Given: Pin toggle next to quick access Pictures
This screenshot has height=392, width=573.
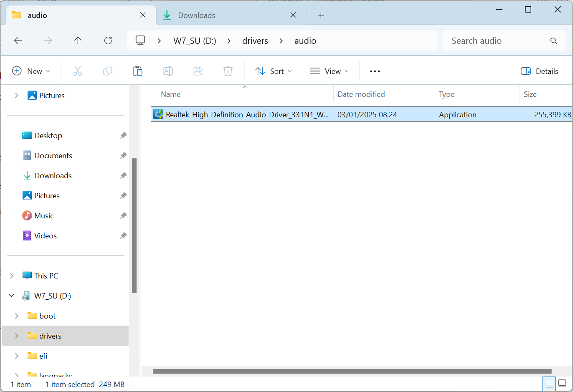Looking at the screenshot, I should coord(123,196).
